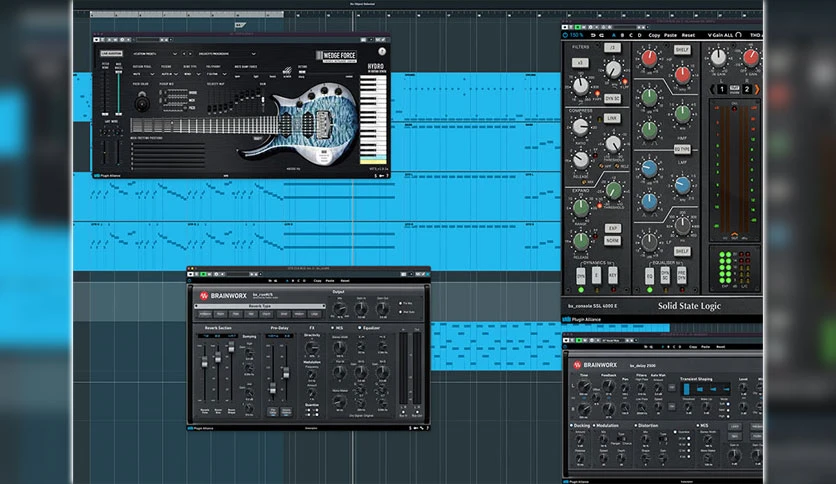Click the round help icon in the guitar plugin
This screenshot has width=836, height=484.
tap(382, 52)
